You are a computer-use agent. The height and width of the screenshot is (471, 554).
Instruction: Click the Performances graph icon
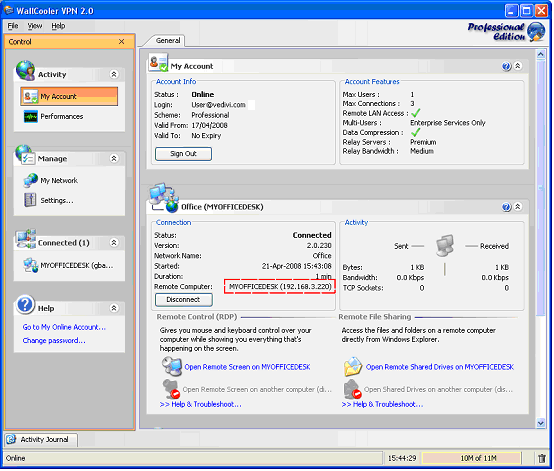[x=31, y=117]
